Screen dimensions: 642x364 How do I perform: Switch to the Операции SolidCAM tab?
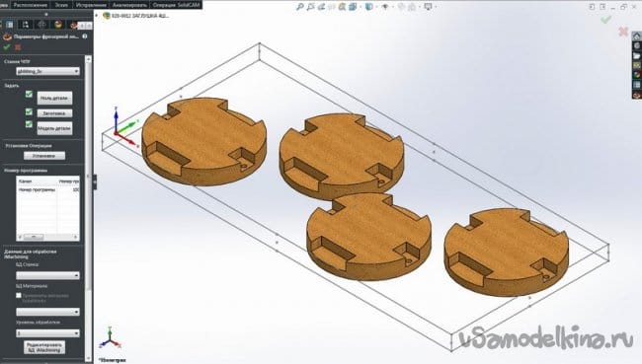pos(176,5)
